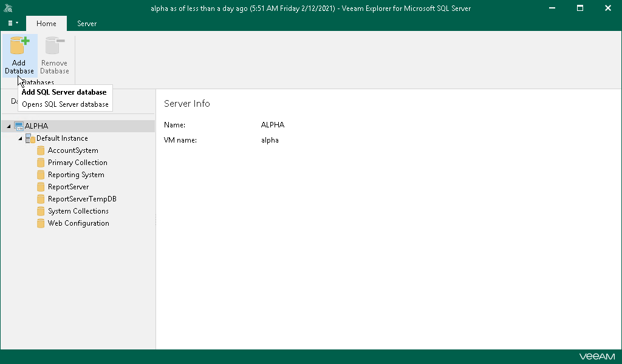The image size is (622, 364).
Task: Click the Primary Collection database icon
Action: click(x=41, y=163)
